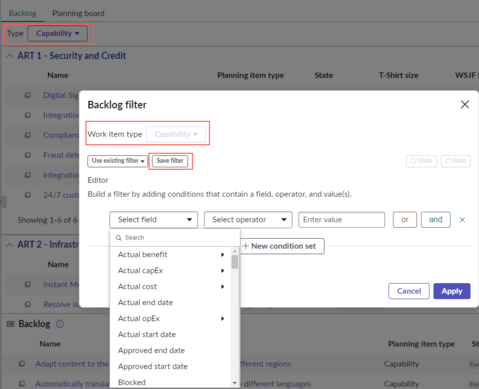Add a New condition set

[x=282, y=246]
